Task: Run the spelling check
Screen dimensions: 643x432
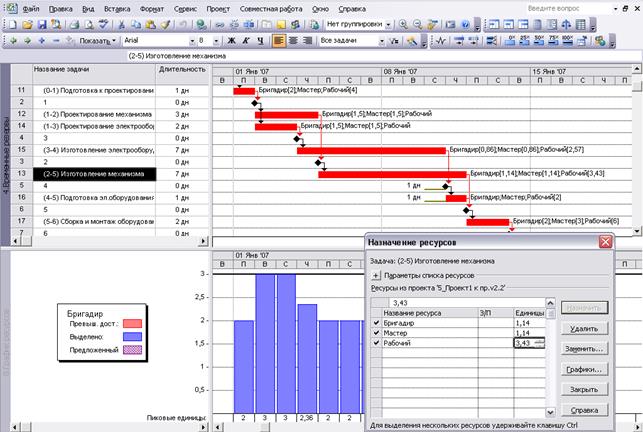Action: (x=104, y=25)
